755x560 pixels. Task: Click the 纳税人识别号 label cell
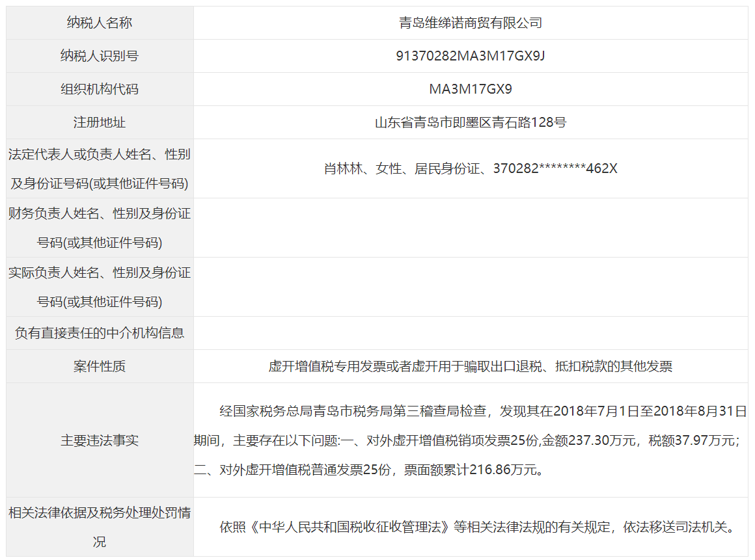click(100, 56)
